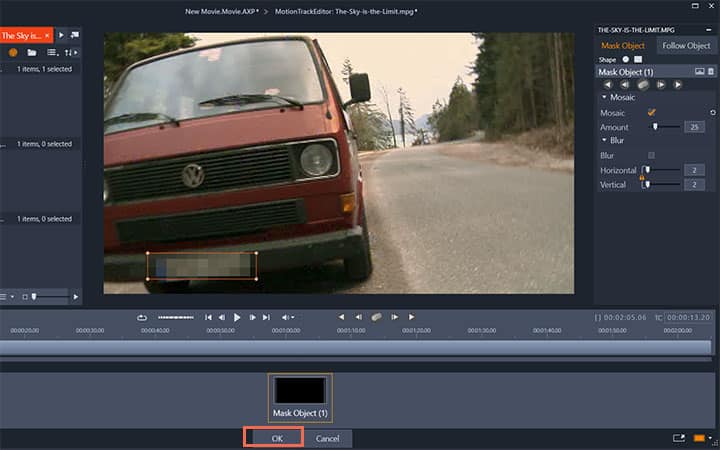Select the rectangle mask shape
This screenshot has height=450, width=720.
click(638, 59)
